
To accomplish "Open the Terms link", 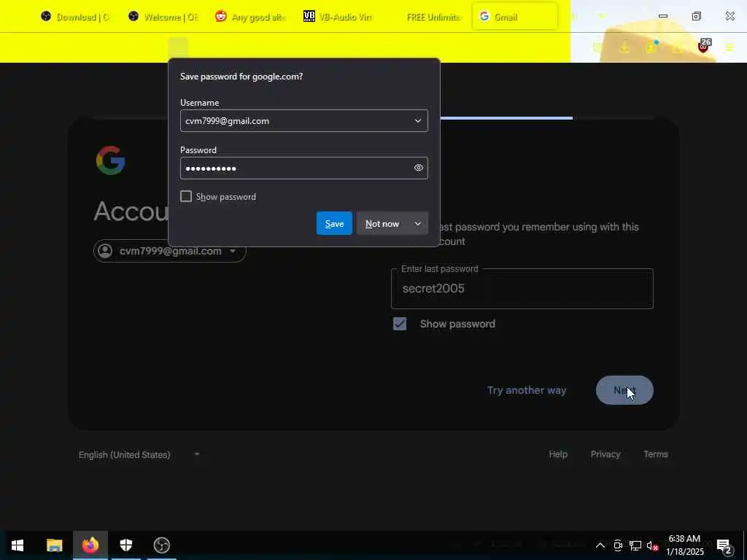I will (656, 454).
